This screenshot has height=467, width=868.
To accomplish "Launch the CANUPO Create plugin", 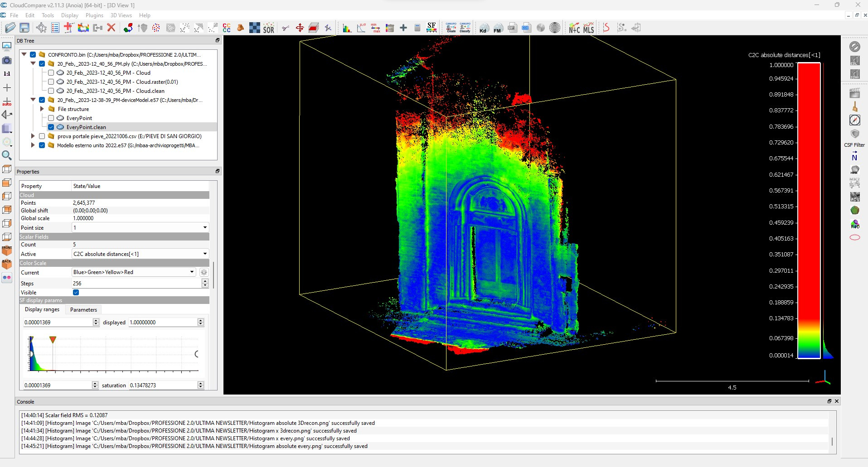I will (x=451, y=28).
